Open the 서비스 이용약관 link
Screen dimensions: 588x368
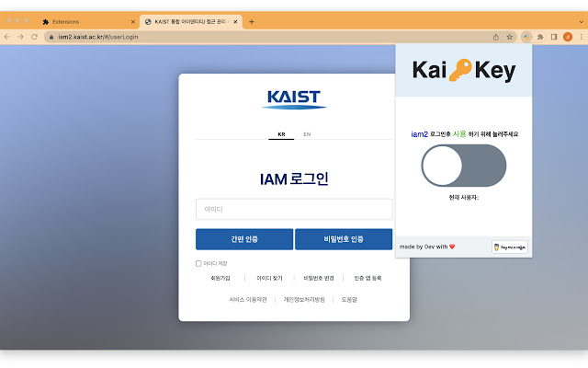[x=248, y=299]
